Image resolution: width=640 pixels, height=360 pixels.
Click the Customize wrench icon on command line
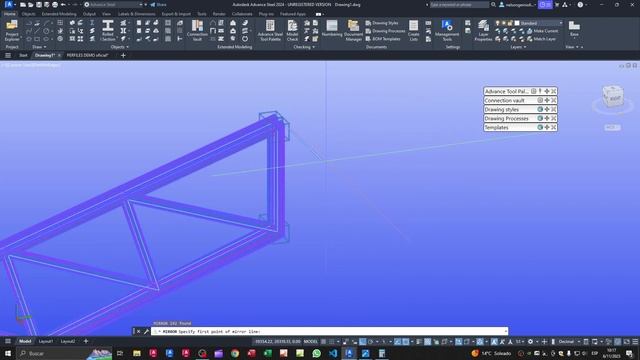[146, 331]
